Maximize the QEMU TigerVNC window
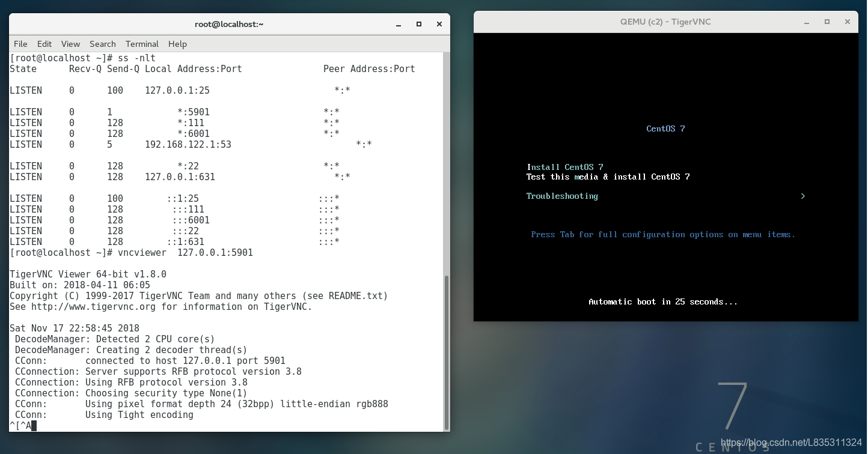 [827, 22]
